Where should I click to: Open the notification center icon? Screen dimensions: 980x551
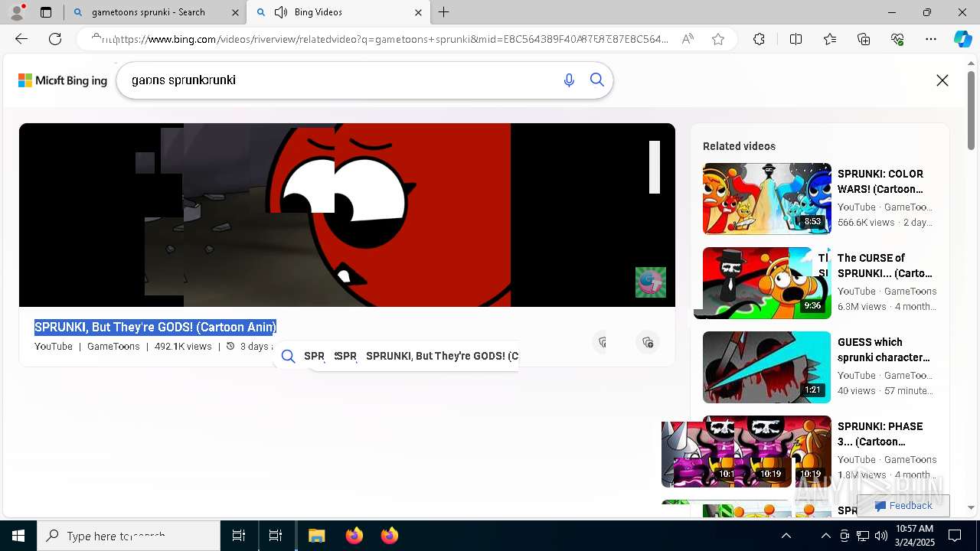pos(955,536)
